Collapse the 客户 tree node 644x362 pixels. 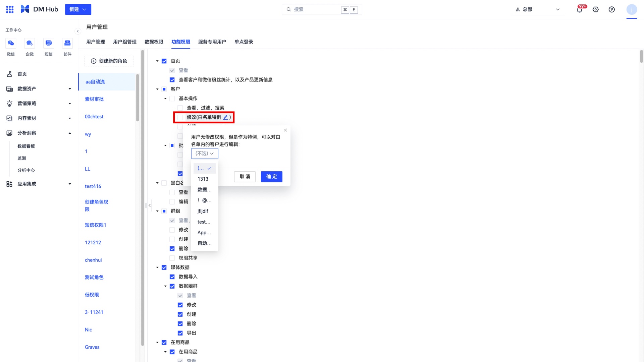pos(157,89)
